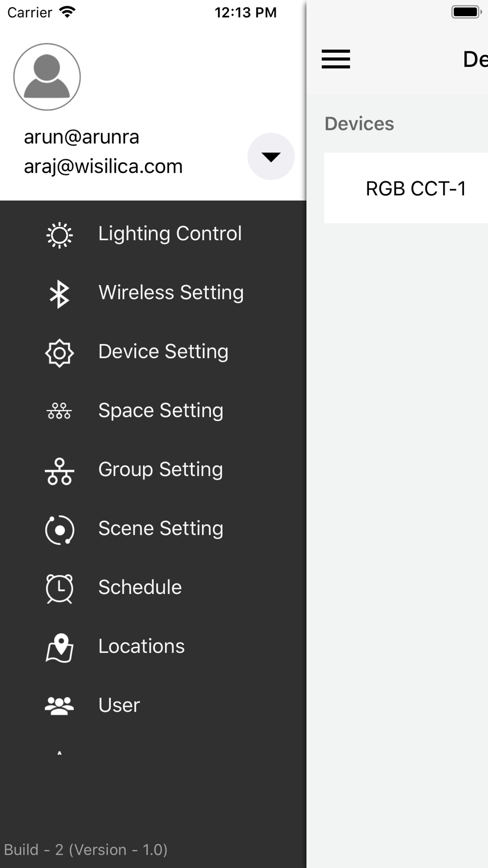
Task: Open the Locations menu label
Action: click(142, 646)
